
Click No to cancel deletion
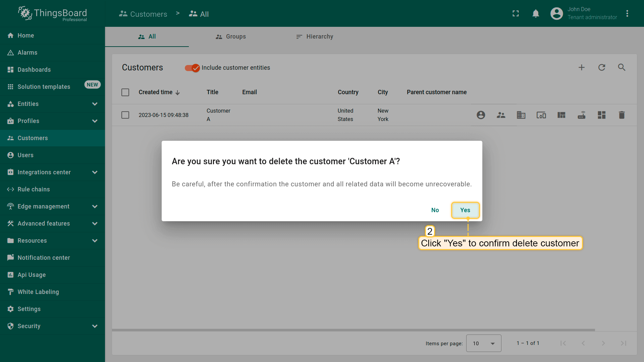tap(435, 210)
